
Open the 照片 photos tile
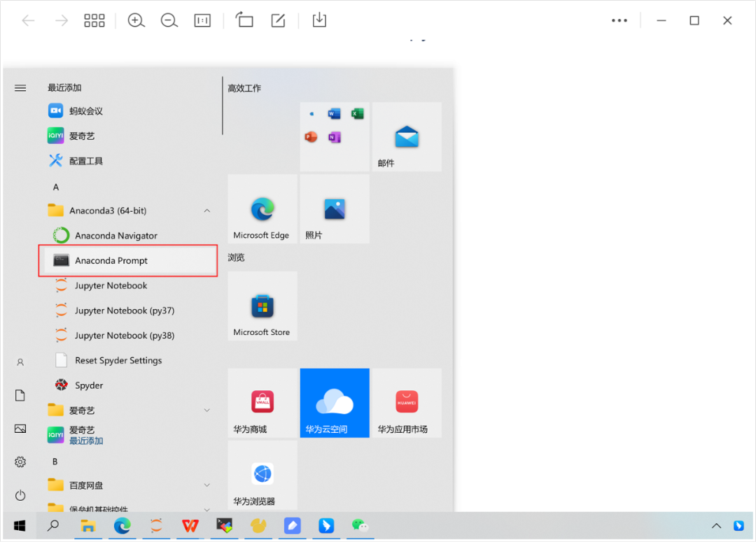pyautogui.click(x=335, y=209)
